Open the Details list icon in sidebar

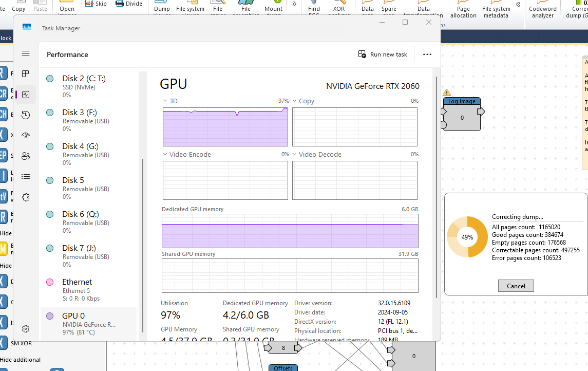click(x=26, y=176)
